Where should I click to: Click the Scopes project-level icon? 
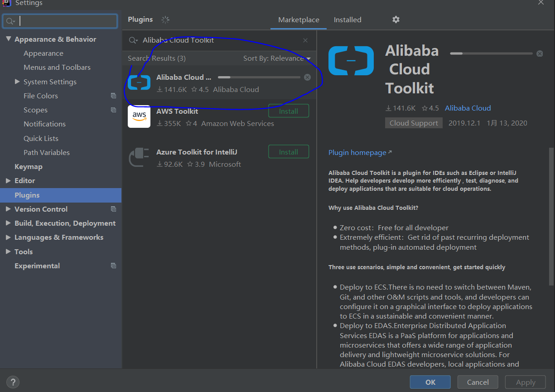tap(113, 110)
